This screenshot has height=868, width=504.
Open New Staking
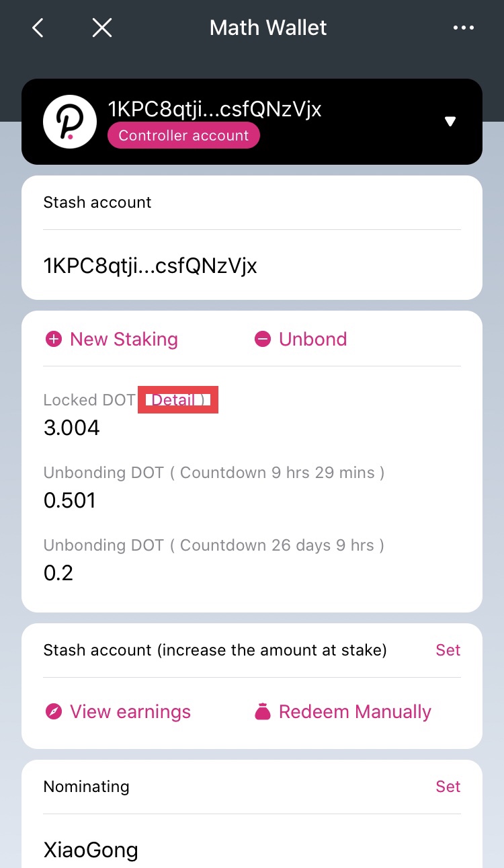click(x=124, y=340)
